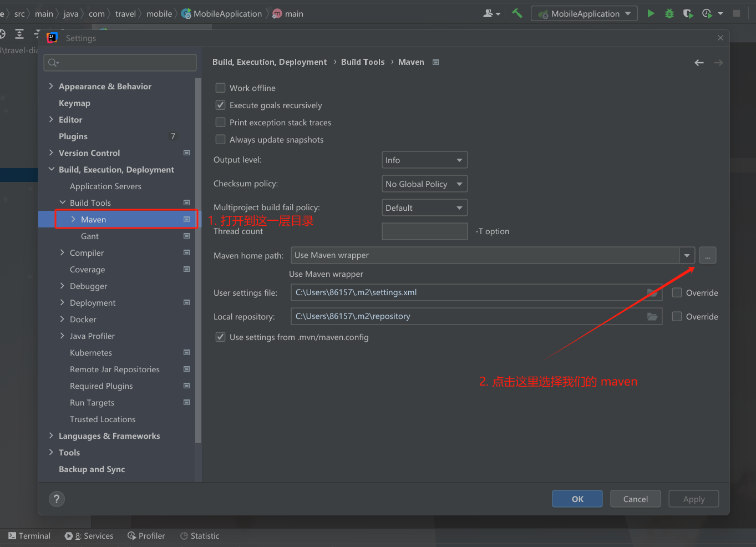Open the Maven home path dropdown arrow
This screenshot has width=756, height=547.
tap(687, 255)
